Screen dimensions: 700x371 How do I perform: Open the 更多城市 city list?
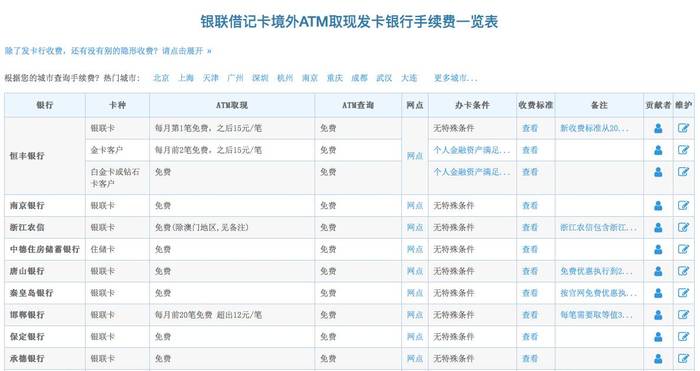[456, 78]
